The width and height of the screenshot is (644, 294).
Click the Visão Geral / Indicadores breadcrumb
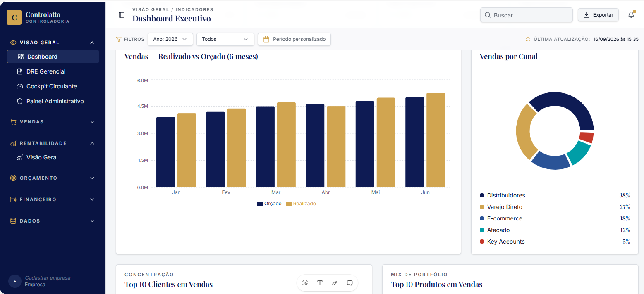click(x=173, y=9)
